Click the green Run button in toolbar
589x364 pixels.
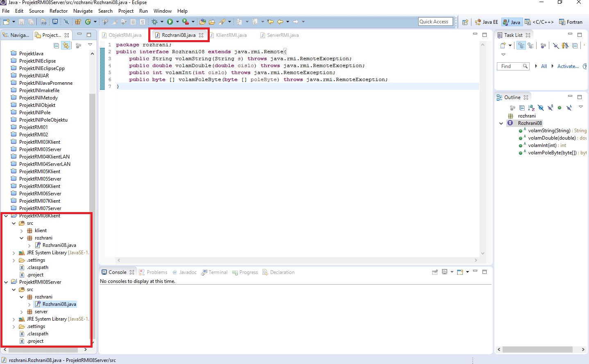[170, 22]
